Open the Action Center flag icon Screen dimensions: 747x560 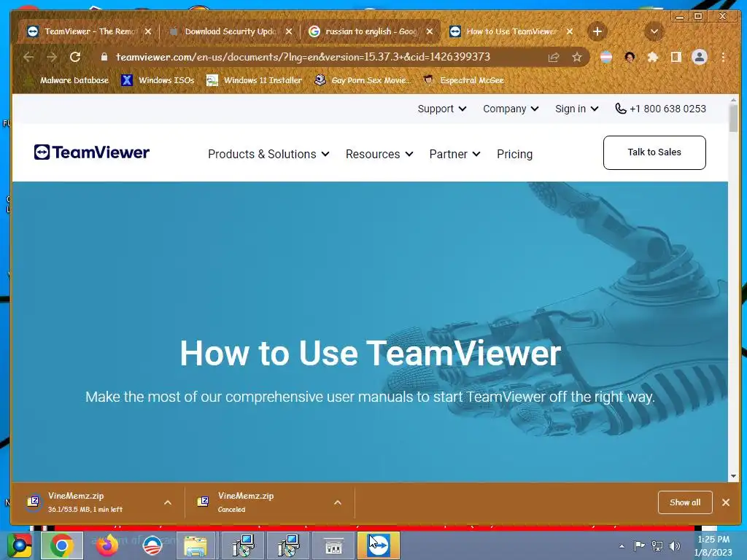click(x=639, y=545)
